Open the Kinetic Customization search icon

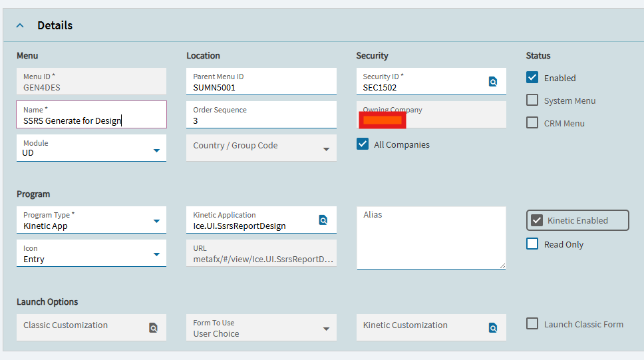coord(493,327)
